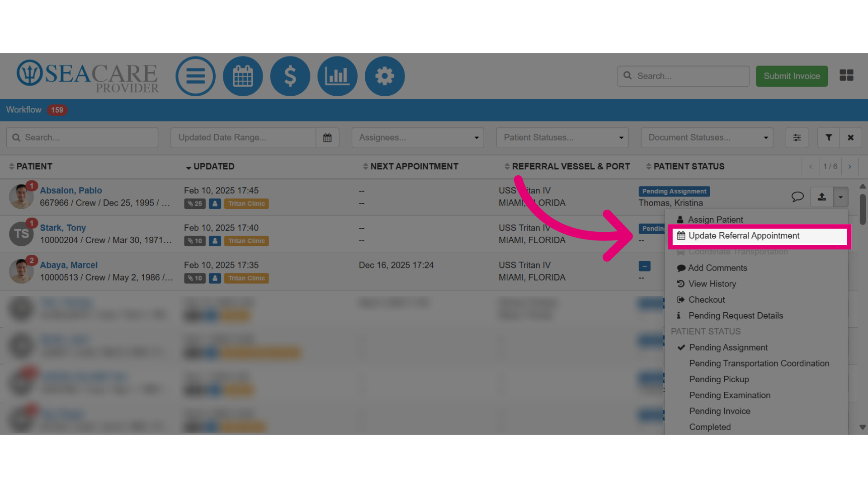Select Add Comments menu item
The image size is (868, 488).
[x=756, y=268]
